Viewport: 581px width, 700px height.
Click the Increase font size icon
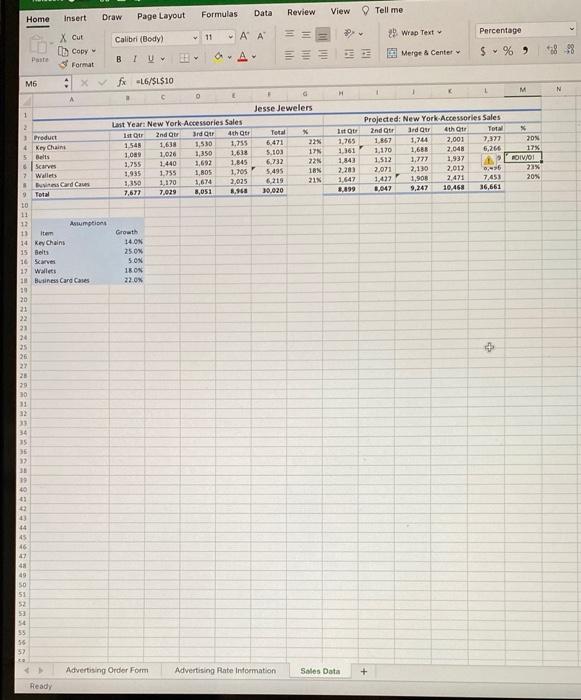[x=244, y=36]
